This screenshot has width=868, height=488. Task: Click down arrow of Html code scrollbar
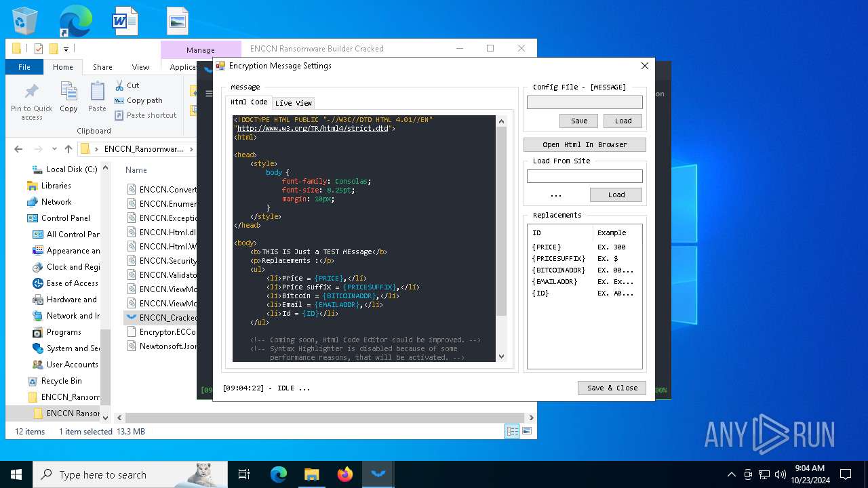[x=501, y=357]
